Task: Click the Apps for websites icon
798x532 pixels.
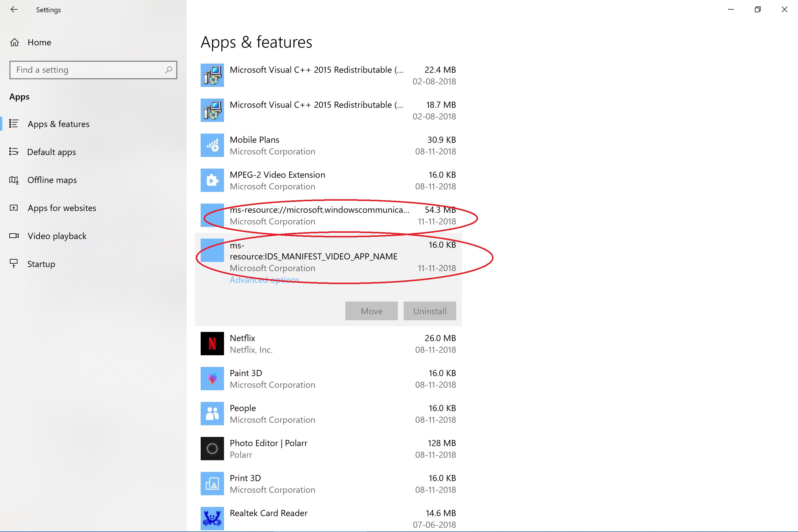Action: (14, 208)
